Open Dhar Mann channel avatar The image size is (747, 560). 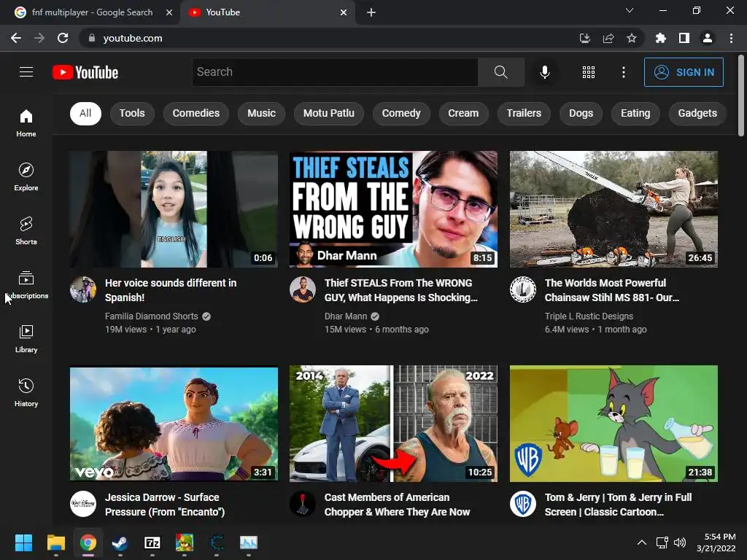pos(303,289)
